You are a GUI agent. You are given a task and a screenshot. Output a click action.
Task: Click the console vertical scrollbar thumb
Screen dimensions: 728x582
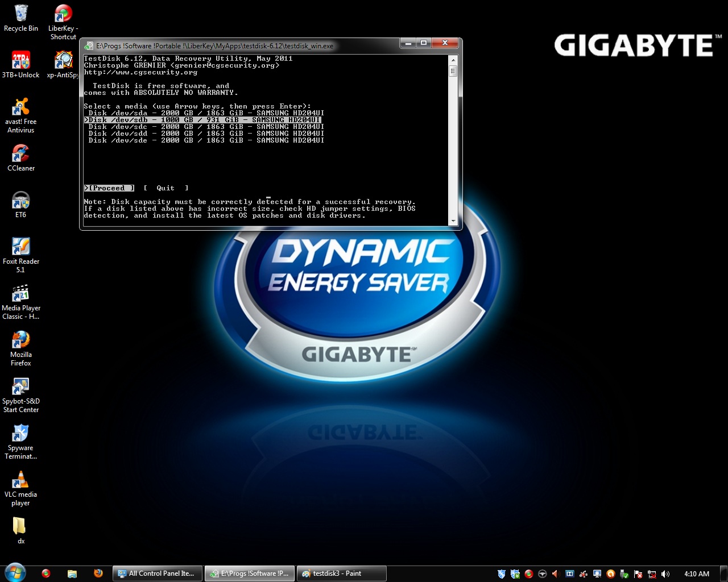click(x=453, y=71)
